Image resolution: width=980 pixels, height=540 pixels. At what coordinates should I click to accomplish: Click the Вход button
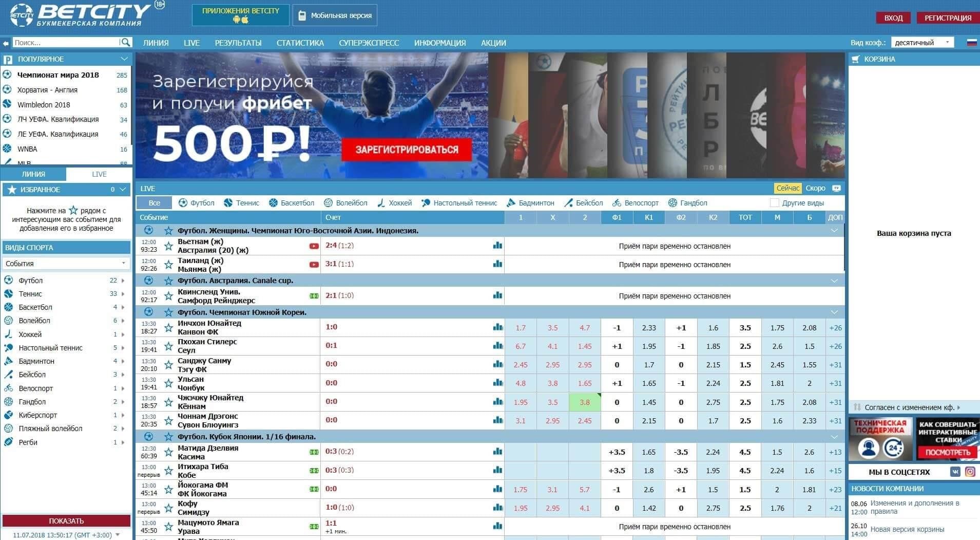coord(893,18)
